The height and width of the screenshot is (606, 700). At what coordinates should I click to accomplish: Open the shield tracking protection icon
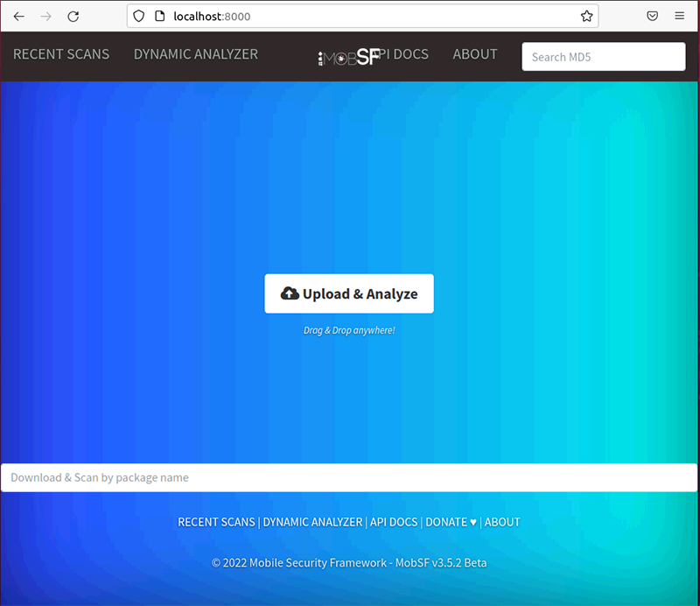[139, 17]
